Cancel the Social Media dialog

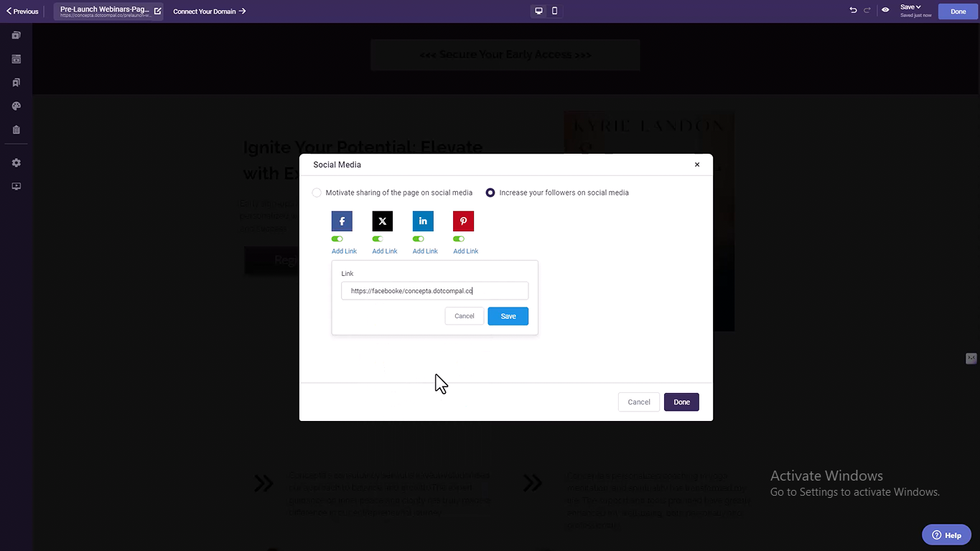(639, 402)
